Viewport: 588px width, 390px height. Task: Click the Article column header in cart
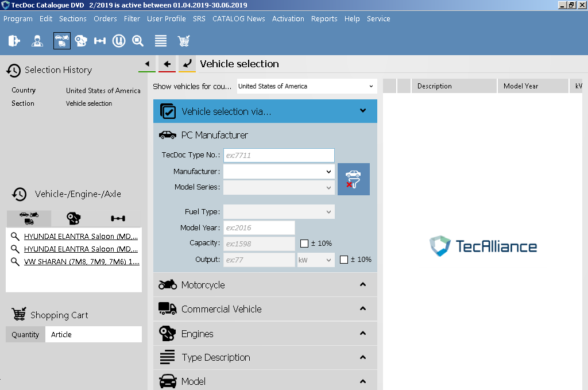(94, 334)
